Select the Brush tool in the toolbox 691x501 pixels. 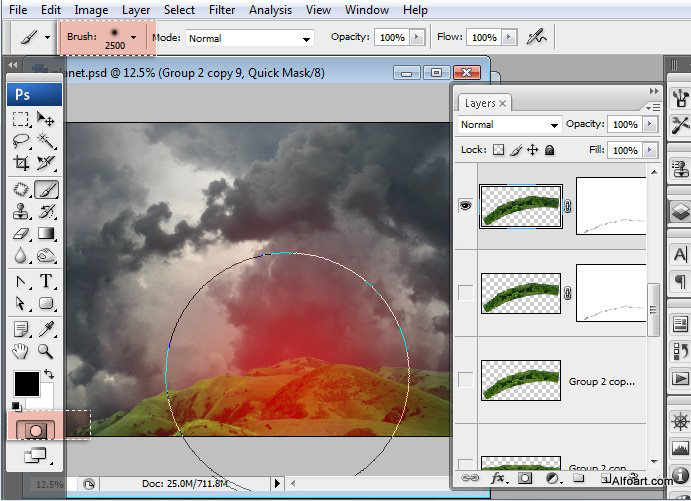(46, 189)
